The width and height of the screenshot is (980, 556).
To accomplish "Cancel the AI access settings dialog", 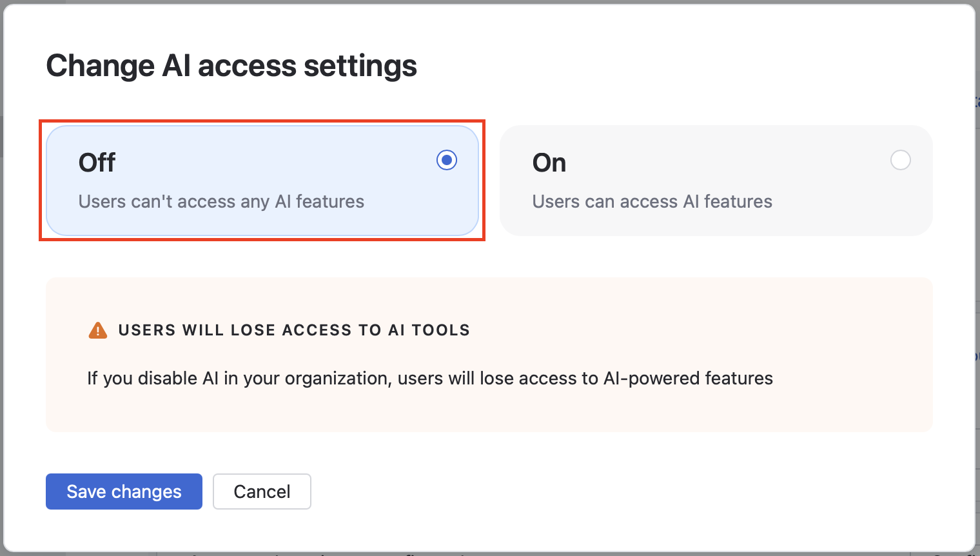I will (262, 491).
